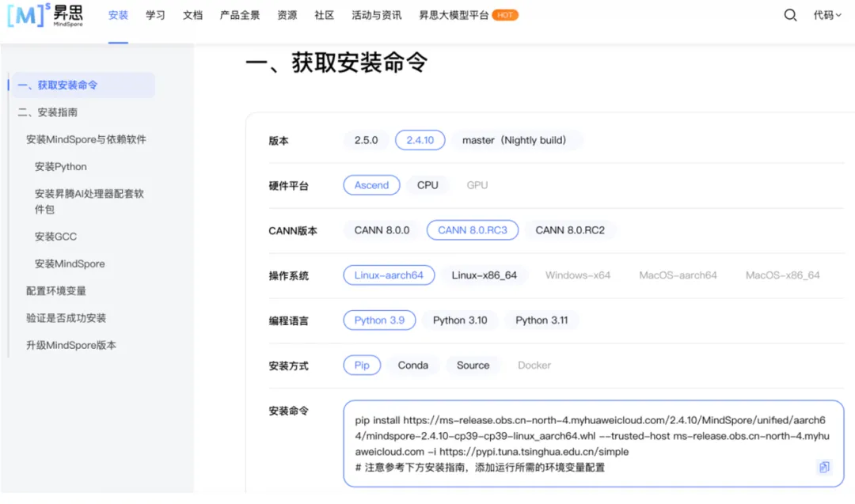Select the CPU hardware platform

427,185
